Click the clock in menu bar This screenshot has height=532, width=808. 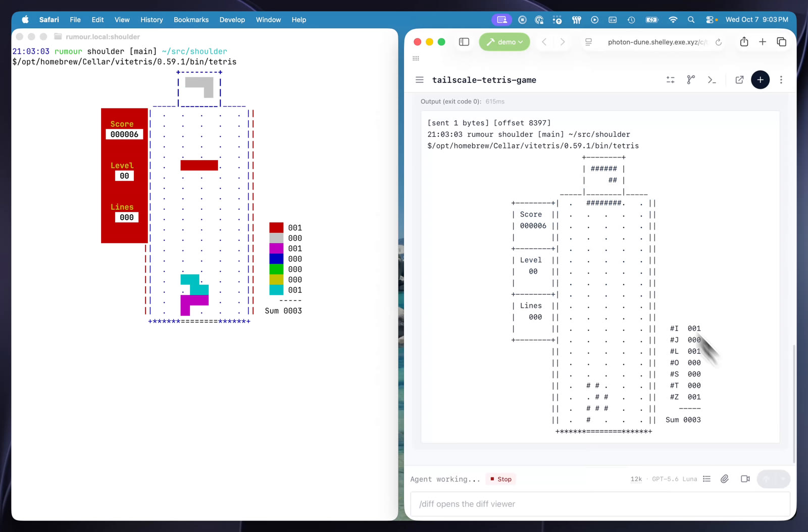tap(756, 20)
